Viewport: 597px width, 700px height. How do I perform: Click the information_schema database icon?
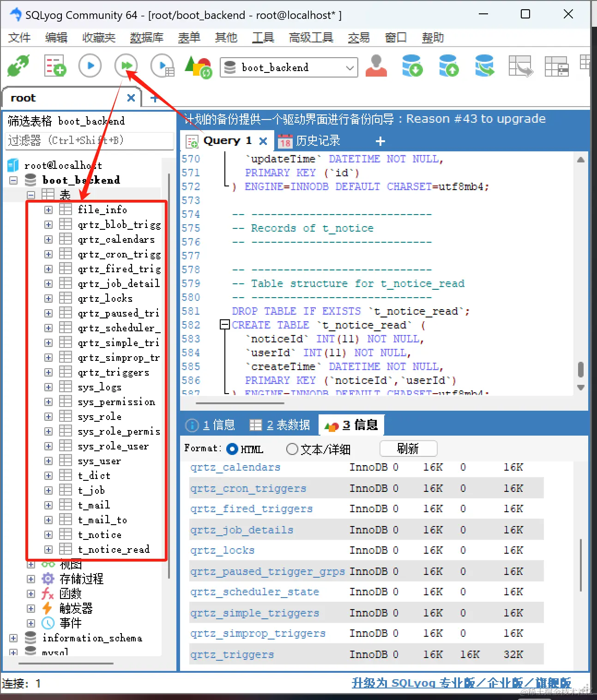[30, 638]
